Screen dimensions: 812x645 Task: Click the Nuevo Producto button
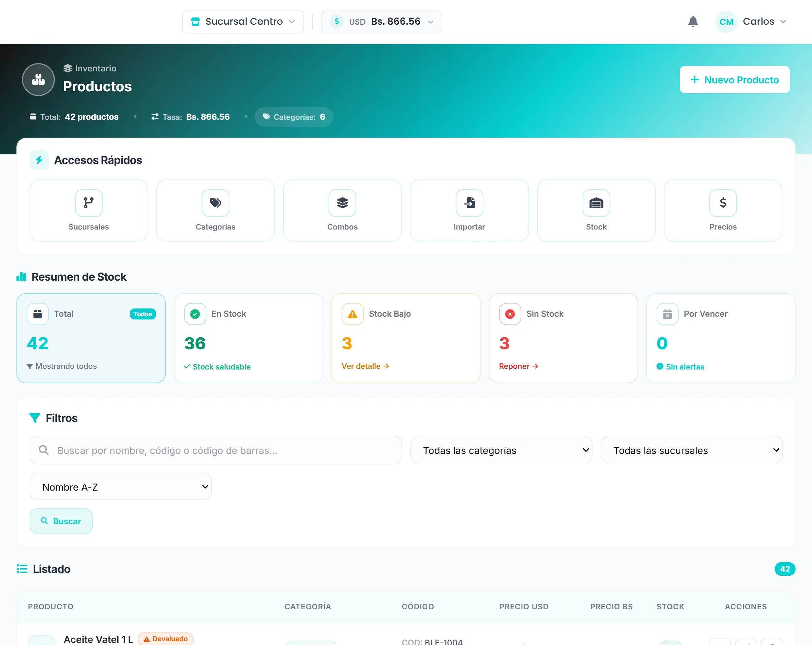pyautogui.click(x=735, y=80)
